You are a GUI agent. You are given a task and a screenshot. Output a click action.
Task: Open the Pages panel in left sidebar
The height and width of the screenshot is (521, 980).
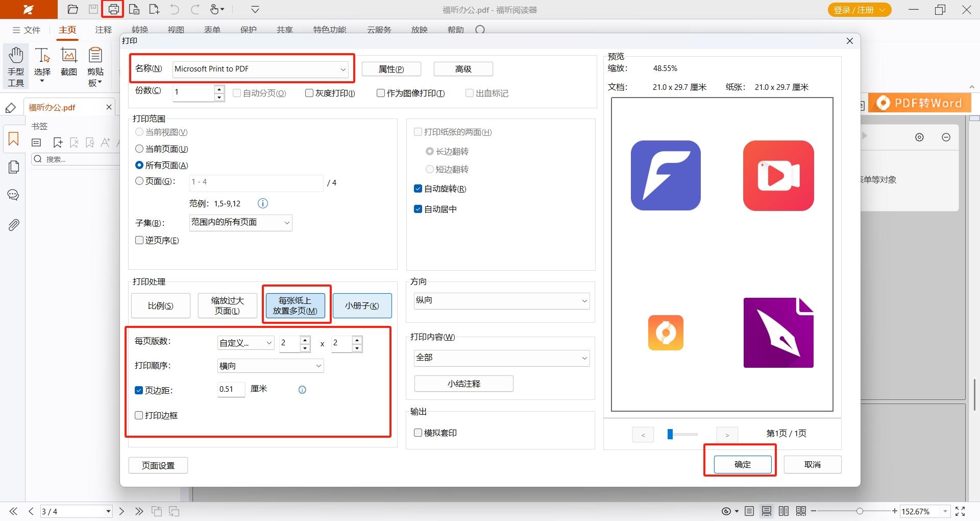(14, 167)
